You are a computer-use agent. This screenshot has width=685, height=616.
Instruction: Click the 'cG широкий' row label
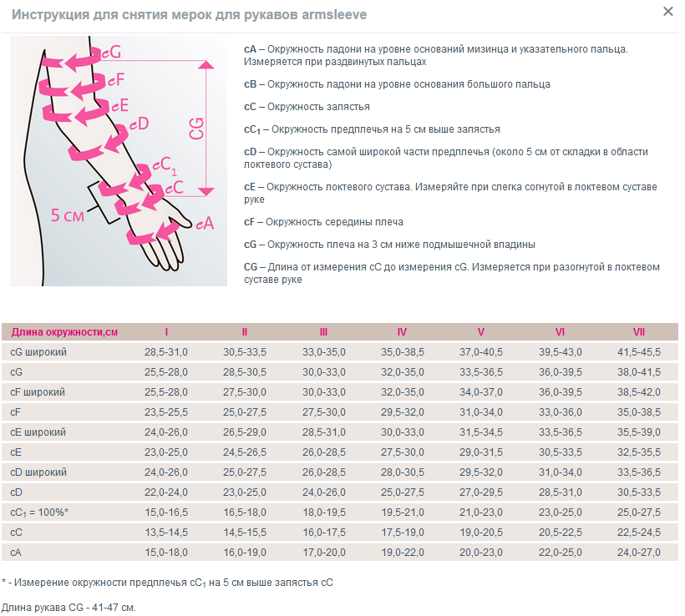tap(38, 352)
